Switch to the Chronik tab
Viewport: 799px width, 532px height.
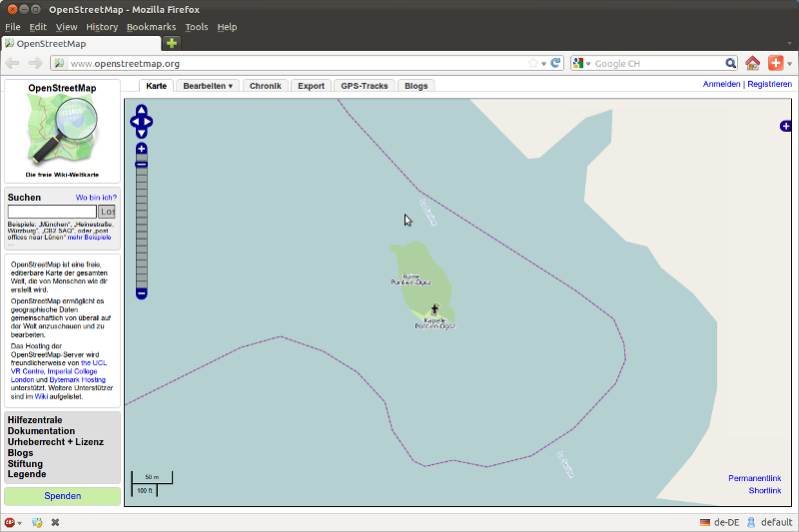coord(266,86)
